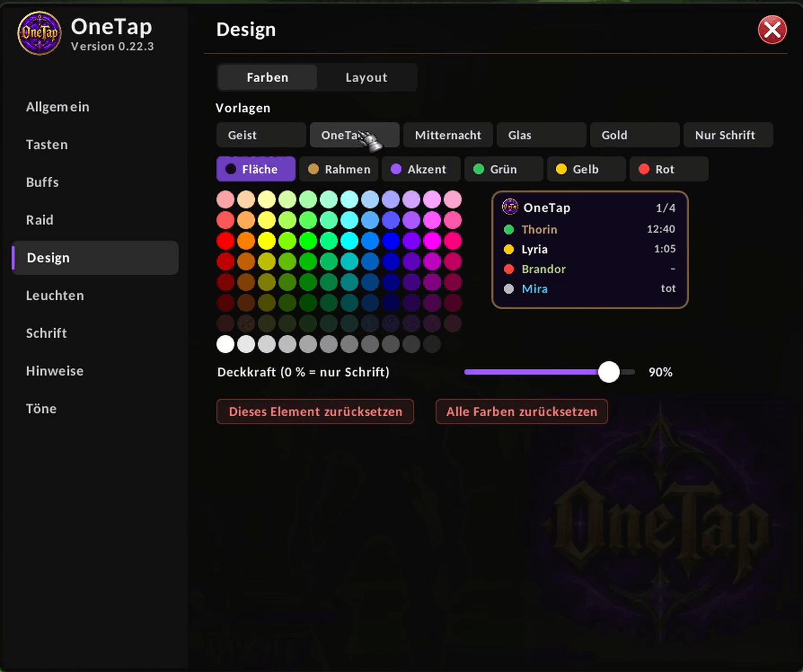The width and height of the screenshot is (803, 672).
Task: Click the OneTap logo icon in sidebar
Action: [x=40, y=33]
